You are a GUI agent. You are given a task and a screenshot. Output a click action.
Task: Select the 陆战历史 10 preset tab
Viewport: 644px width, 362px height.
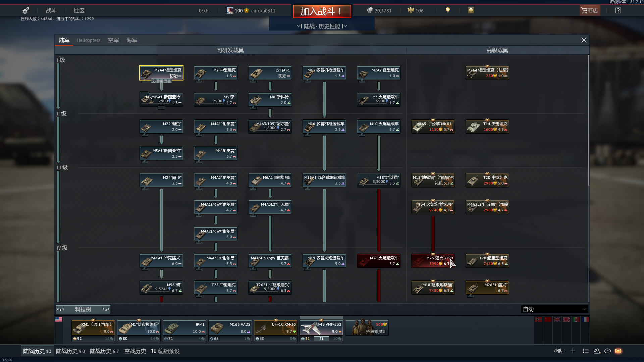pyautogui.click(x=37, y=351)
